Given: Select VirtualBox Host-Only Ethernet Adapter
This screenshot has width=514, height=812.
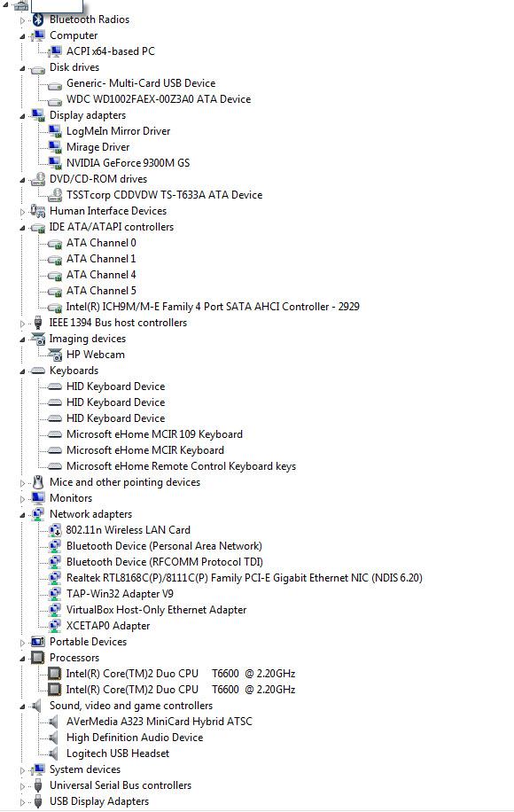Looking at the screenshot, I should [x=156, y=610].
